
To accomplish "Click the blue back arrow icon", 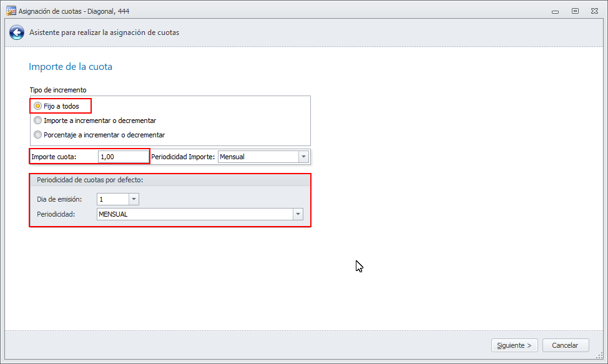I will (17, 32).
